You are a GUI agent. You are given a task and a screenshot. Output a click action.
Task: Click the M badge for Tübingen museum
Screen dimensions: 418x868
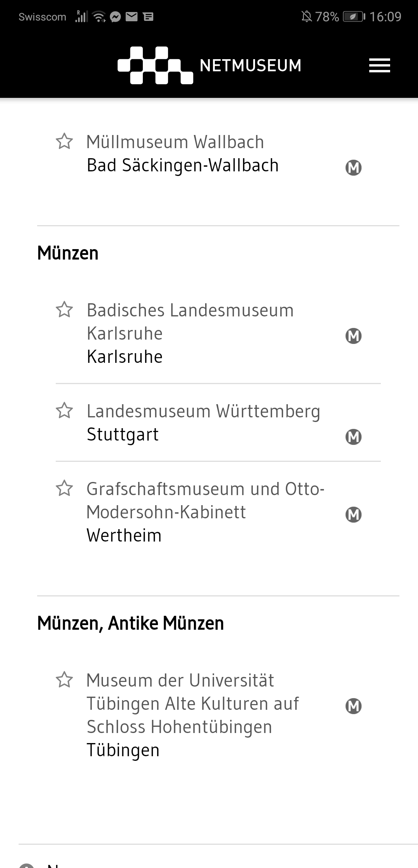pyautogui.click(x=353, y=706)
